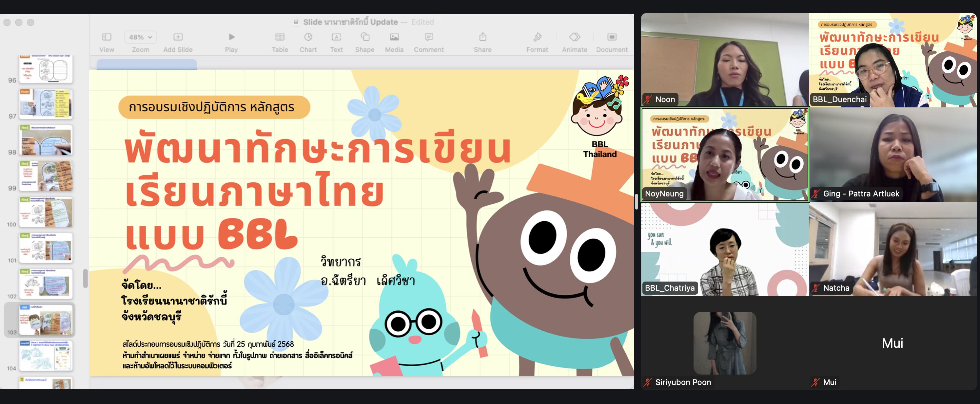The image size is (980, 404).
Task: Select slide 100 thumbnail in navigator
Action: click(x=46, y=212)
